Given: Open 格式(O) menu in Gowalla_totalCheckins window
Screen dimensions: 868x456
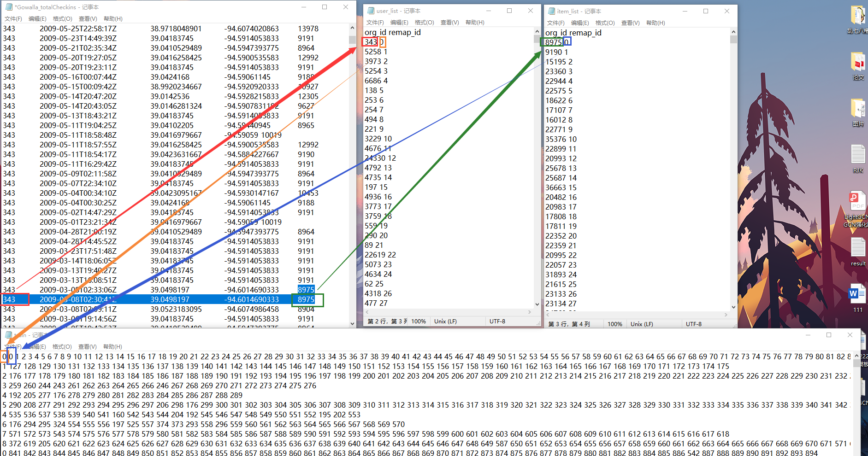Looking at the screenshot, I should pyautogui.click(x=62, y=19).
